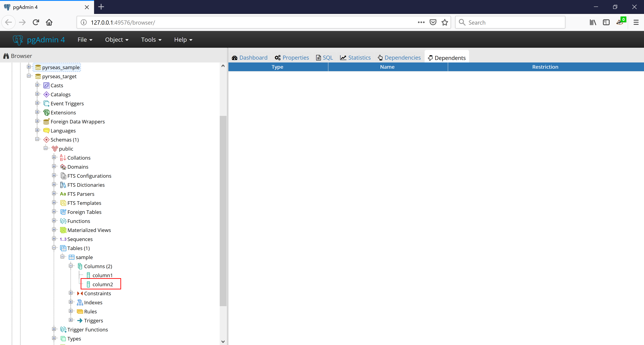The width and height of the screenshot is (644, 345).
Task: Expand the Trigger Functions node
Action: tap(54, 329)
